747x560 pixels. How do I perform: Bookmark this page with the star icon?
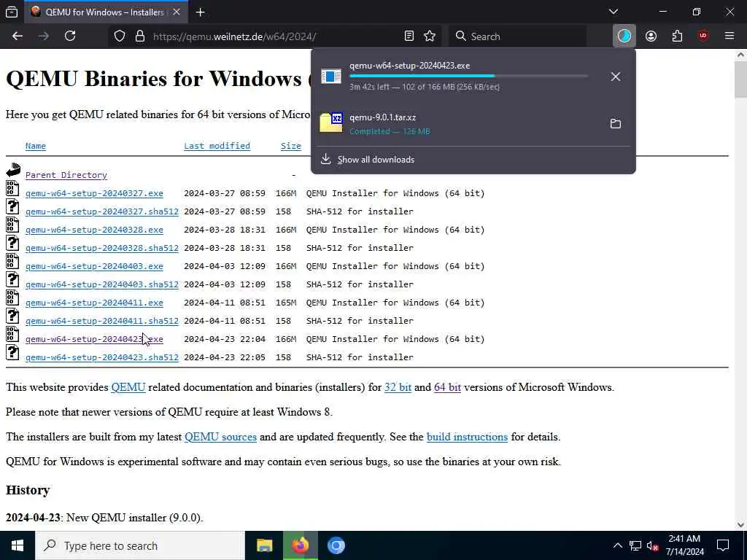pyautogui.click(x=430, y=36)
